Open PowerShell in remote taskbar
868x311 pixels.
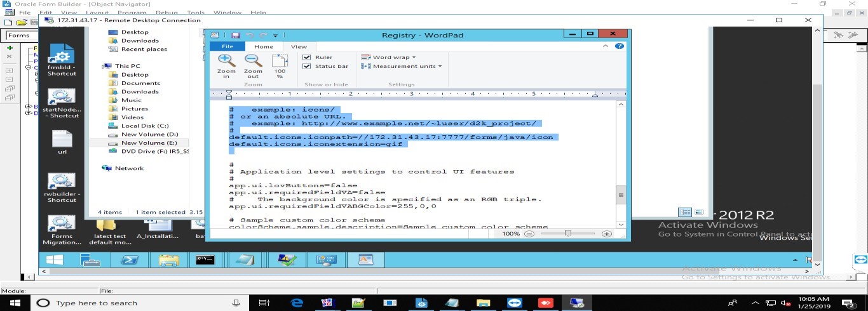point(130,260)
